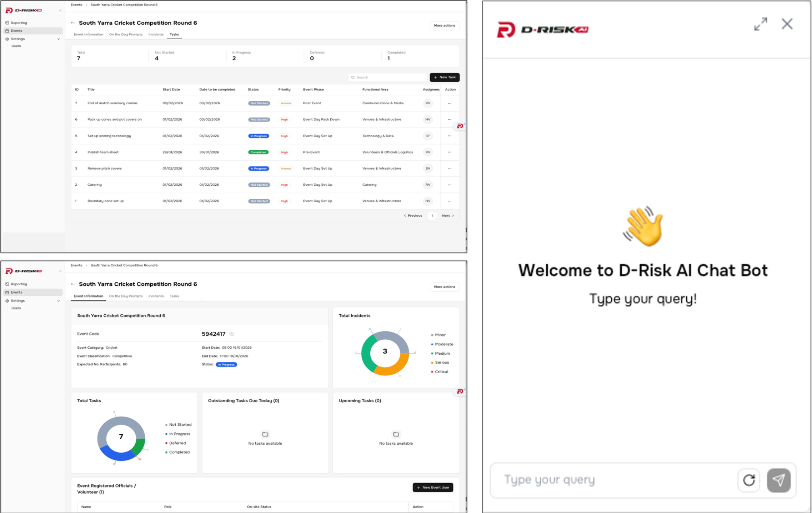This screenshot has height=513, width=812.
Task: Click the HV assignee avatar on Pack up cones row
Action: click(428, 119)
